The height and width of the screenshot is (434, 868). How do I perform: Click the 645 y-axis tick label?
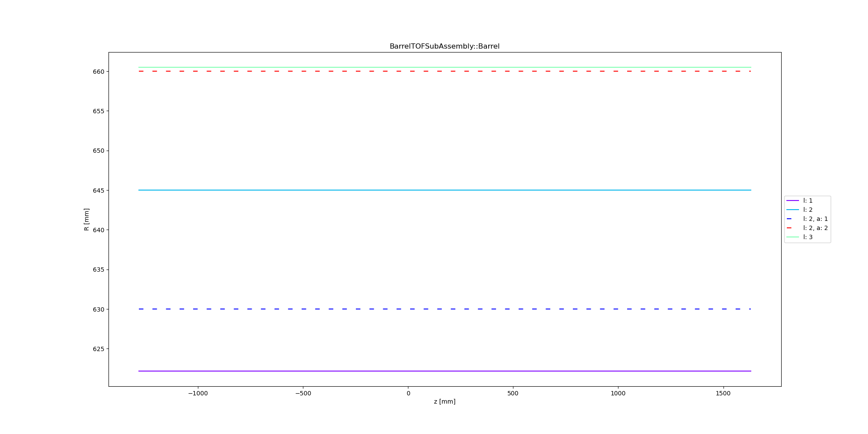(x=98, y=191)
